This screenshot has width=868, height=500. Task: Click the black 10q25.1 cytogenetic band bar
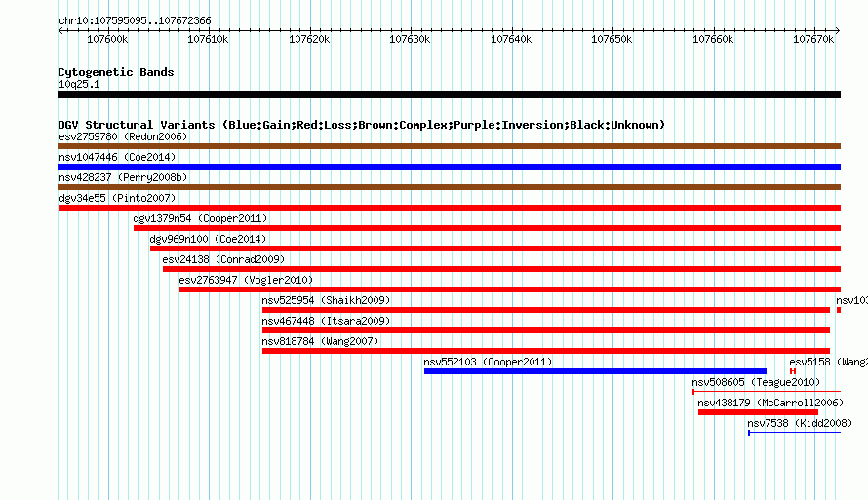coord(449,95)
